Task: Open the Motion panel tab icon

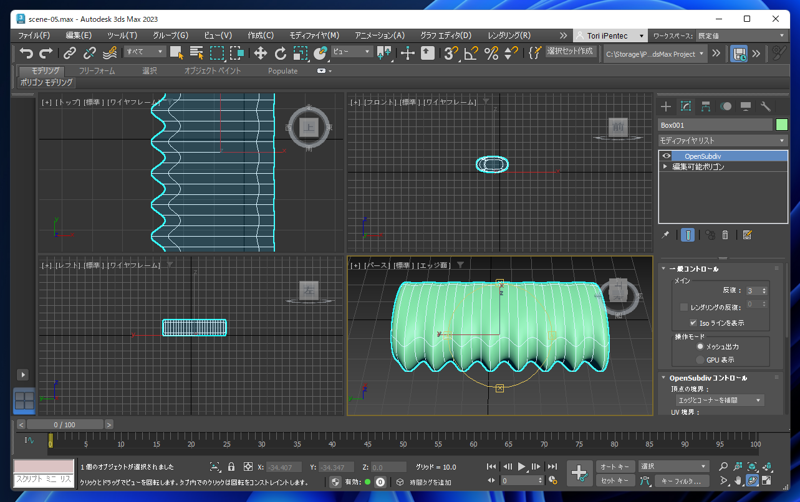Action: [726, 106]
